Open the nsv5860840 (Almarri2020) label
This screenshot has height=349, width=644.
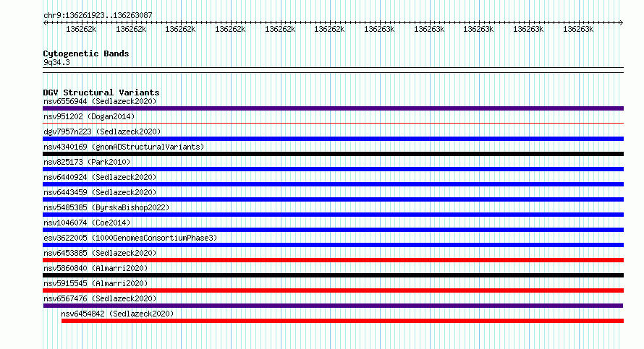(96, 268)
